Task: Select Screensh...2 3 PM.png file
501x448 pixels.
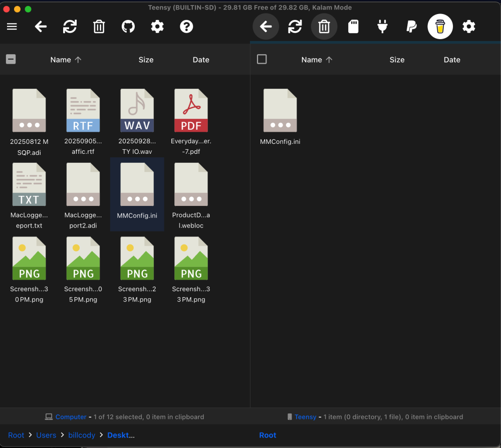Action: point(137,270)
